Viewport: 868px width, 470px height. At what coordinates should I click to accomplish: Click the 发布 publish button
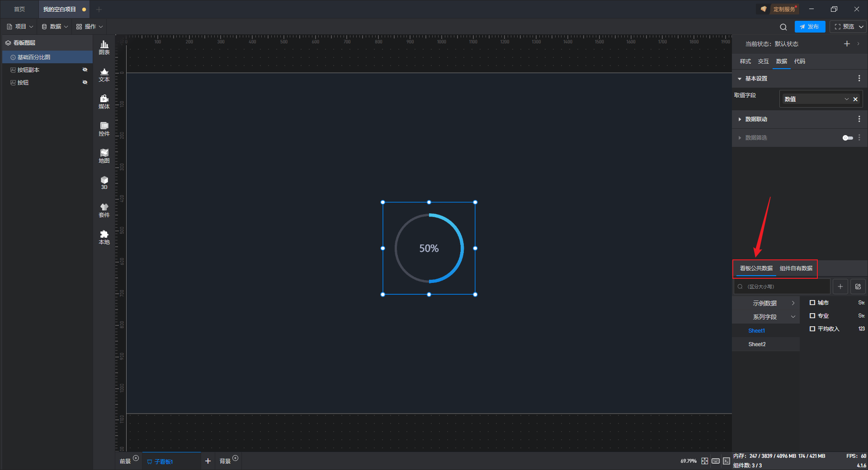(x=810, y=27)
